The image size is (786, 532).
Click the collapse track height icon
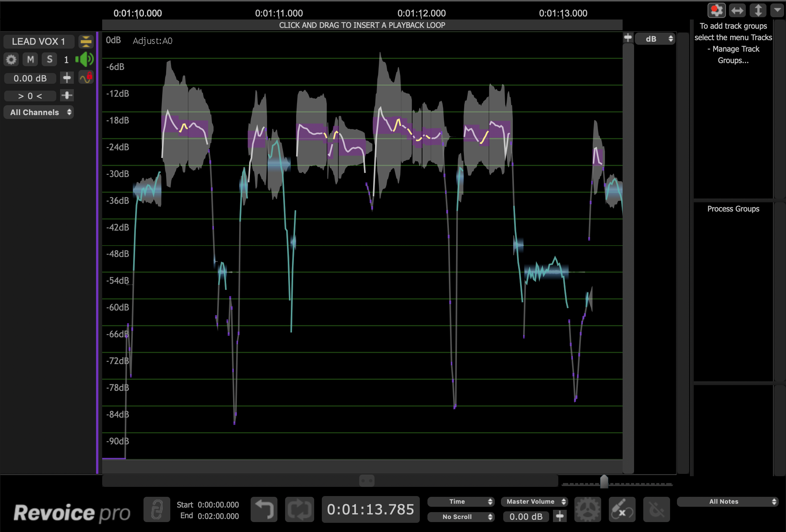[86, 41]
